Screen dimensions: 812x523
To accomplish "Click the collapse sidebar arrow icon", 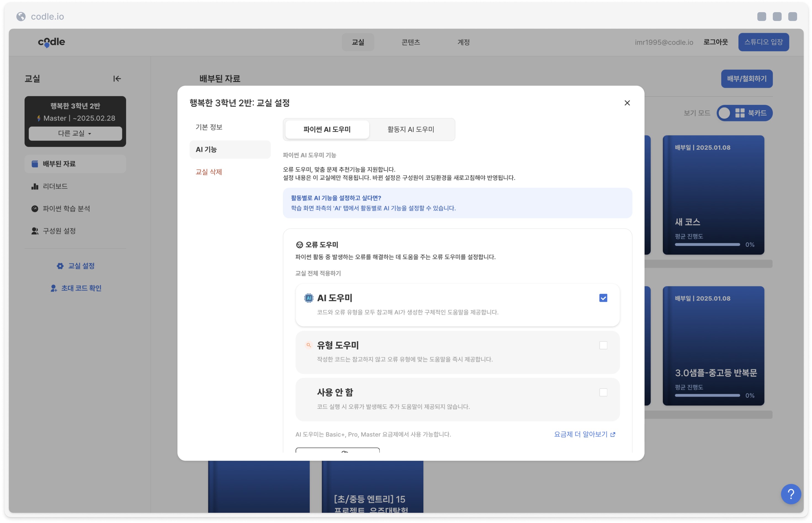I will click(117, 79).
